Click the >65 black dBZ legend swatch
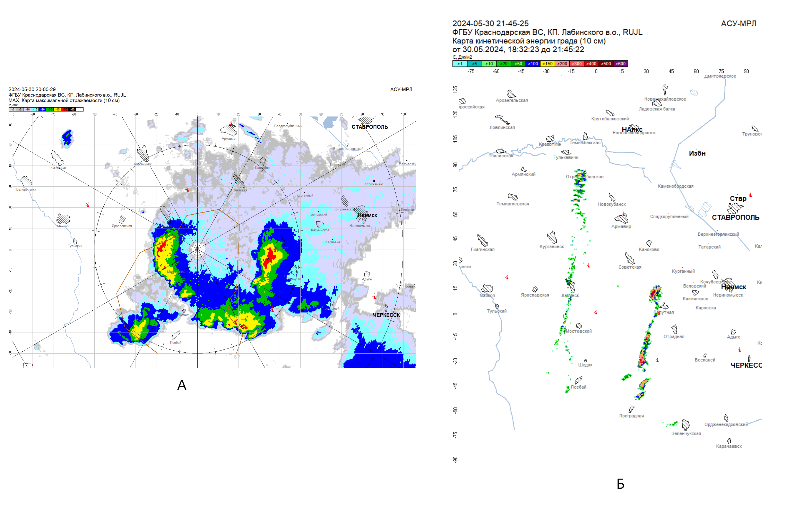812x530 pixels. (72, 110)
